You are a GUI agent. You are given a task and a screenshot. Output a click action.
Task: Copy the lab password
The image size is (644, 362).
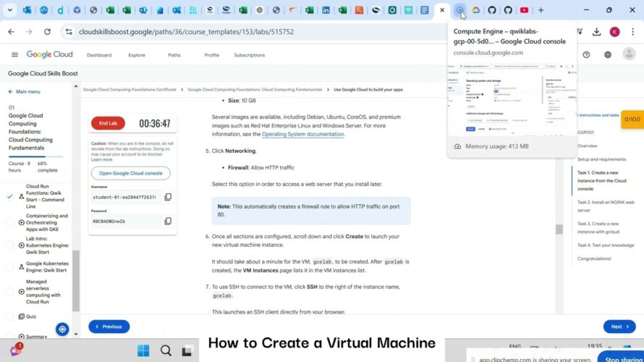coord(168,221)
